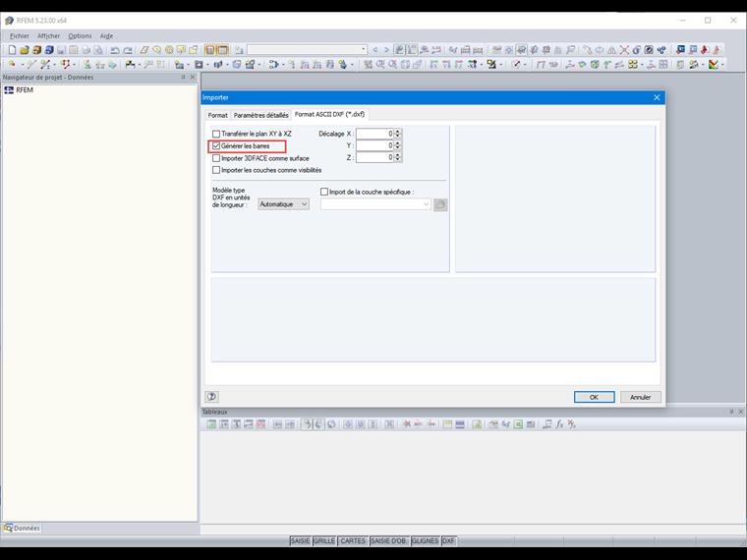This screenshot has height=560, width=747.
Task: Click the red asterisk icon in Tableaux toolbar
Action: (x=406, y=423)
